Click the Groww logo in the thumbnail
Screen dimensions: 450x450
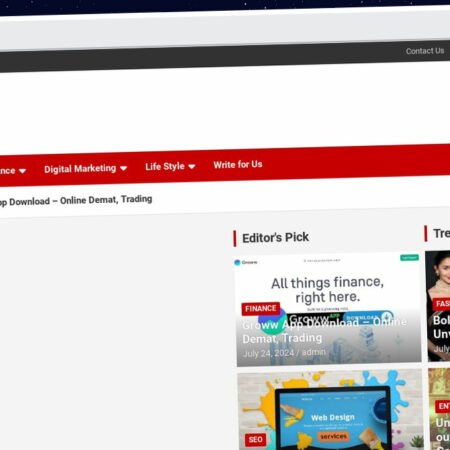click(x=246, y=262)
